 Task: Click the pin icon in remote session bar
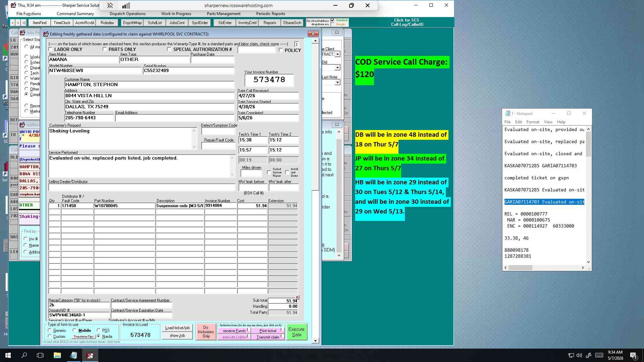pos(110,5)
